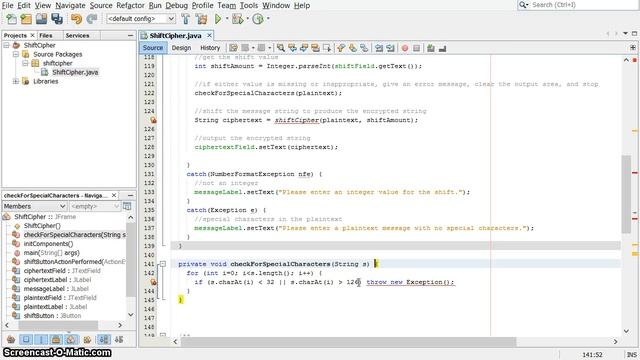Toggle Show Non-Public Members navigator filter
This screenshot has height=360, width=640.
56,340
